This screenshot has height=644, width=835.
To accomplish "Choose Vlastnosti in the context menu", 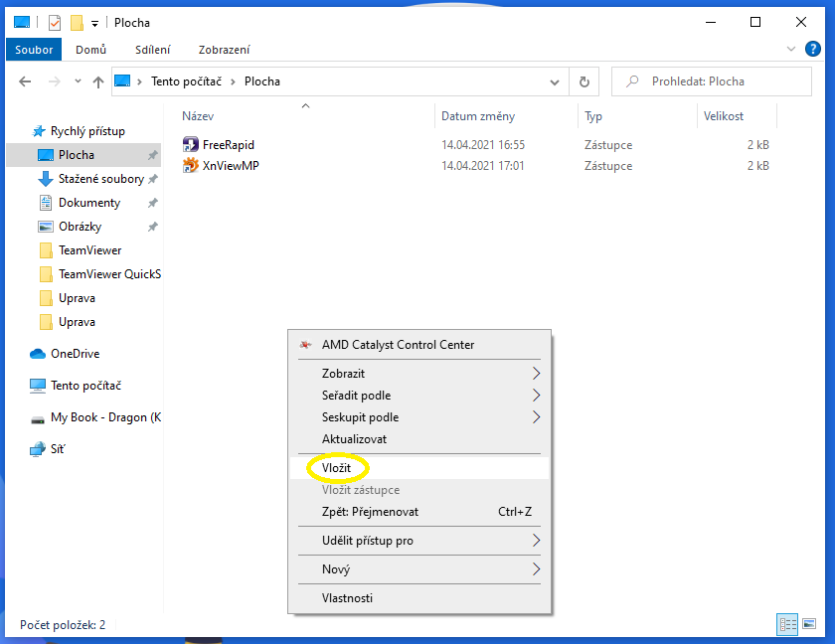I will (x=419, y=598).
